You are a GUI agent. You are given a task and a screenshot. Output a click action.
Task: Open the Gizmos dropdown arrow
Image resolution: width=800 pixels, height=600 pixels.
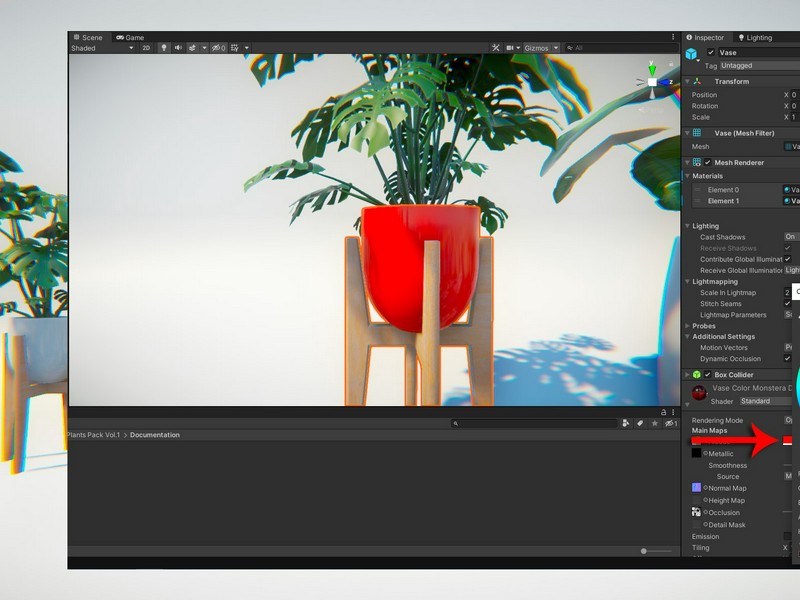click(556, 47)
